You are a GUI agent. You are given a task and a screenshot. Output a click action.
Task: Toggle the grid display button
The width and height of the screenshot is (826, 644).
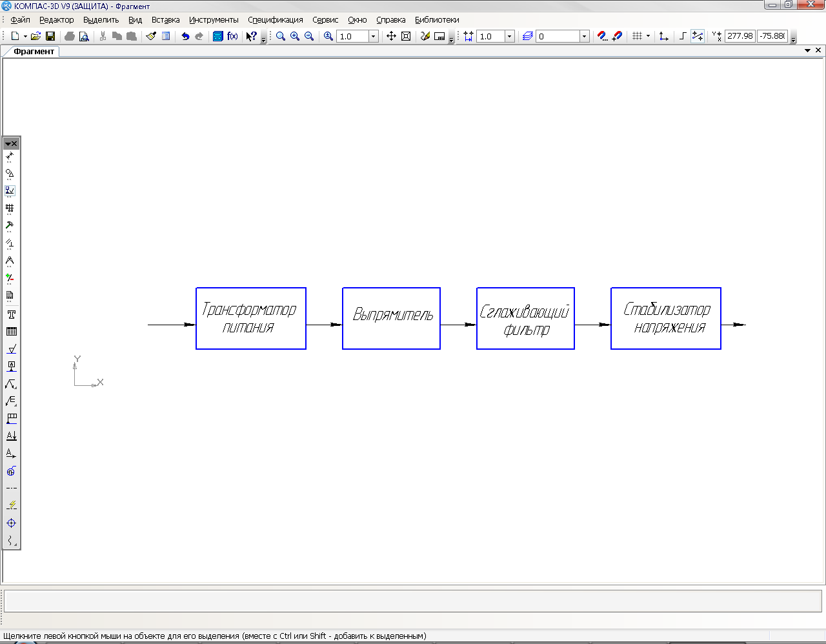(x=637, y=36)
